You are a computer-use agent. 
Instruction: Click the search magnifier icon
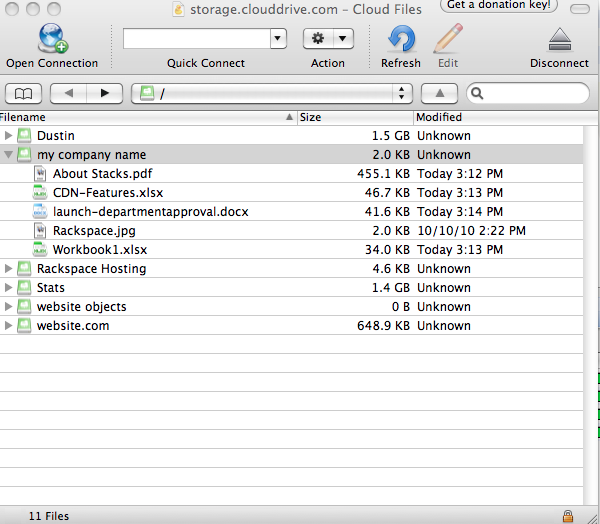pos(477,93)
